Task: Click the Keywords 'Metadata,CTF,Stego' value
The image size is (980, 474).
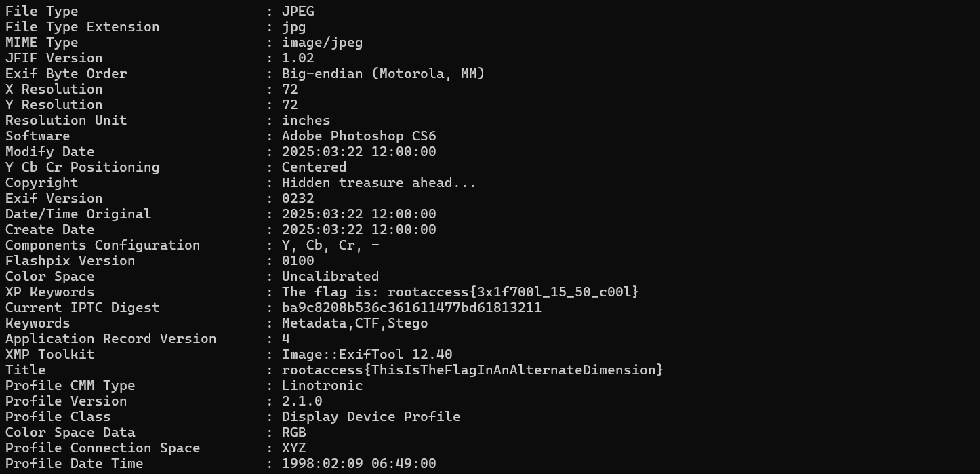Action: pyautogui.click(x=354, y=323)
